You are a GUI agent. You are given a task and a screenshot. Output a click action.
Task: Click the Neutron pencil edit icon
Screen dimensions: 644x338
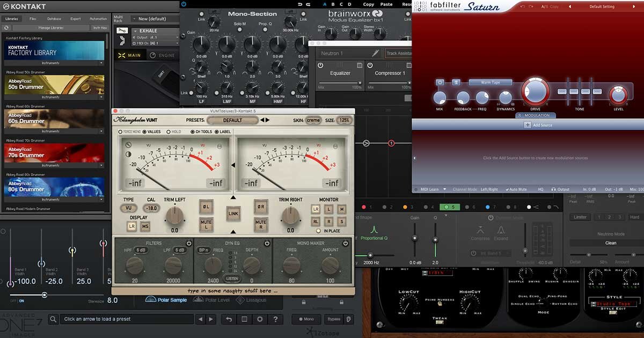[x=376, y=53]
